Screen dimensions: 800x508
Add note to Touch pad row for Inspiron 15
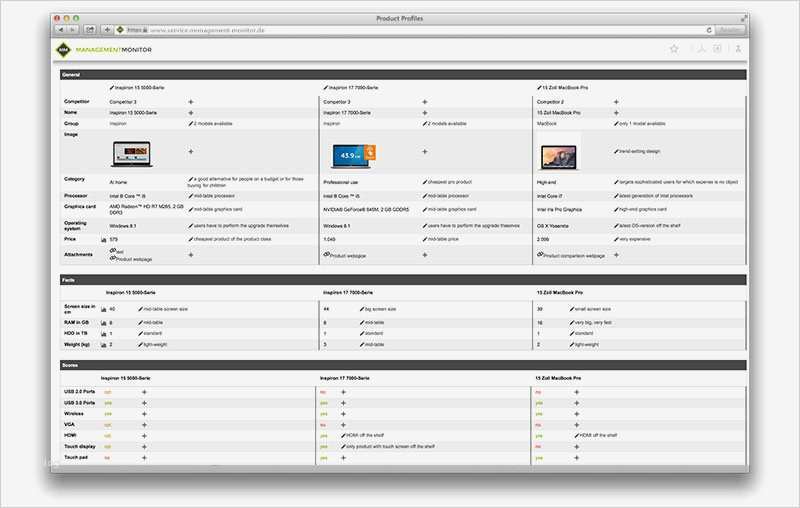[144, 458]
